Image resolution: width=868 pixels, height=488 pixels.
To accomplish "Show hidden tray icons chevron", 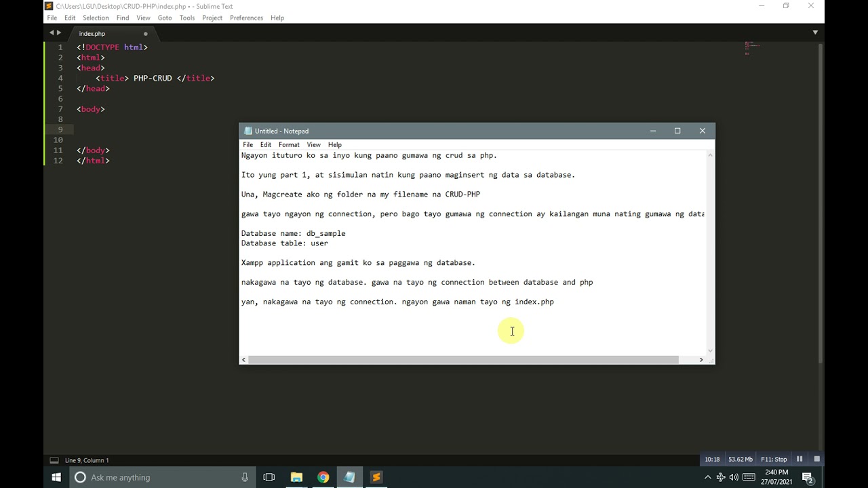I will click(x=708, y=477).
